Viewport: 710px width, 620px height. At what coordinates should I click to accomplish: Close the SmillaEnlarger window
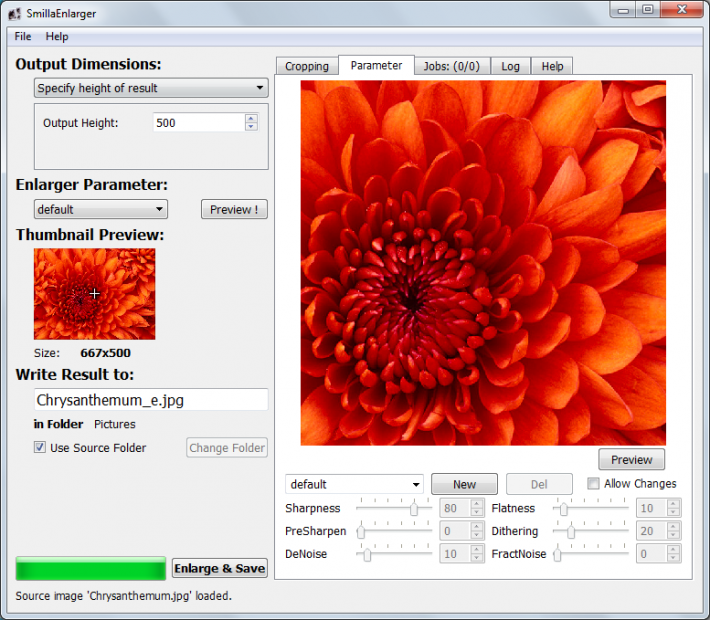[x=682, y=10]
